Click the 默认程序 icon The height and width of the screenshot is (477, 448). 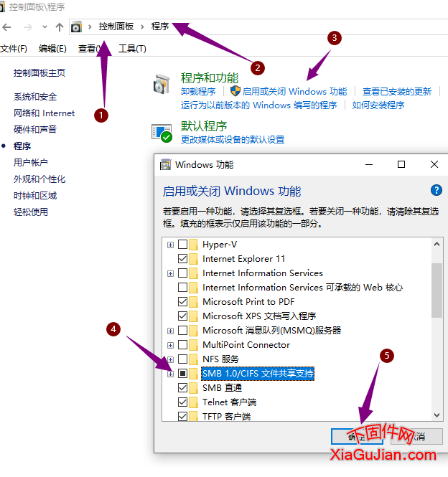162,133
